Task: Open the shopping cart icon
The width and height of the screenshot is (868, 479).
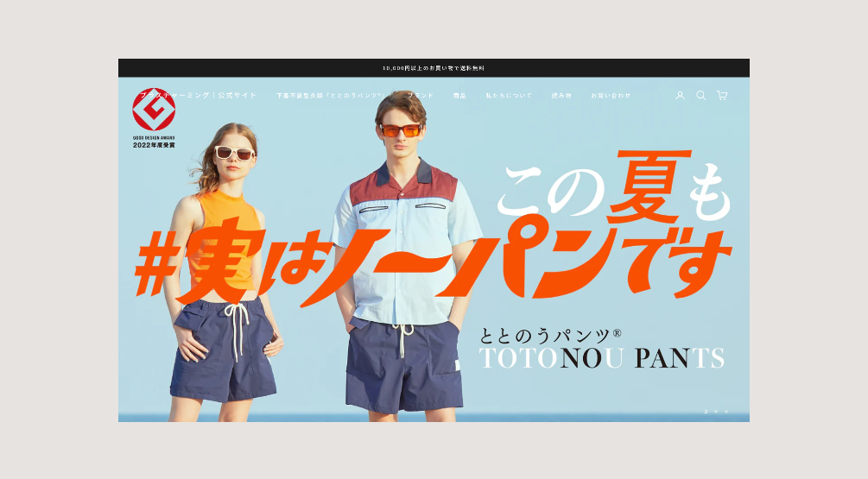Action: (x=722, y=96)
